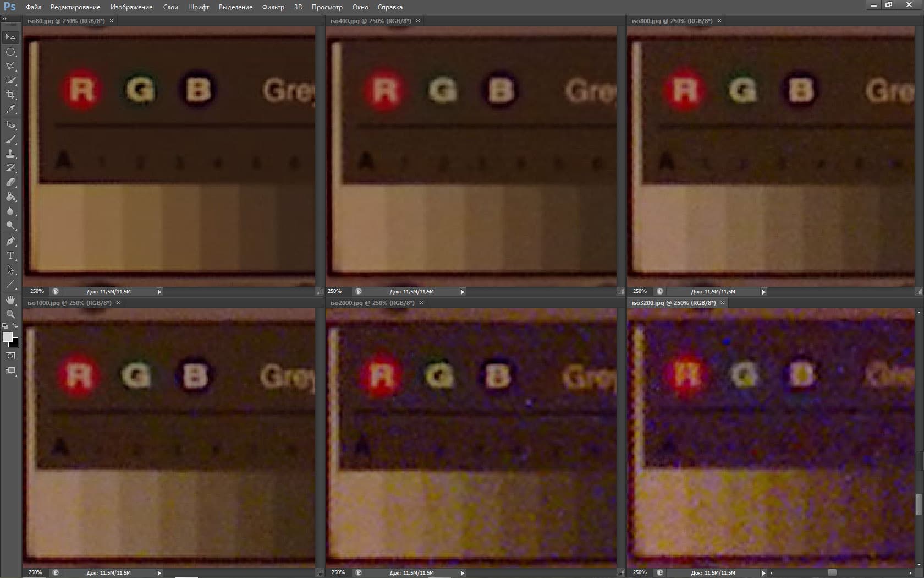This screenshot has height=578, width=924.
Task: Click the status icon in iso80.jpg's status bar
Action: click(56, 291)
